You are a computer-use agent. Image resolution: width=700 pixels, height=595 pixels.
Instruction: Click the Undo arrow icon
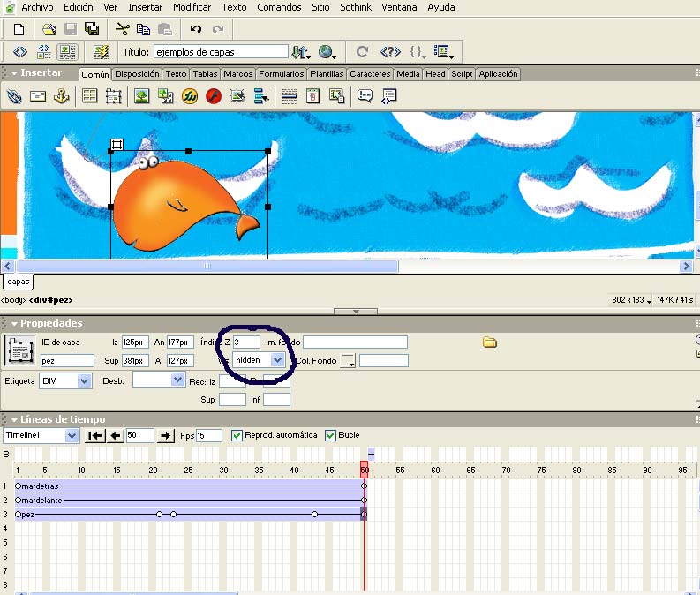click(196, 29)
